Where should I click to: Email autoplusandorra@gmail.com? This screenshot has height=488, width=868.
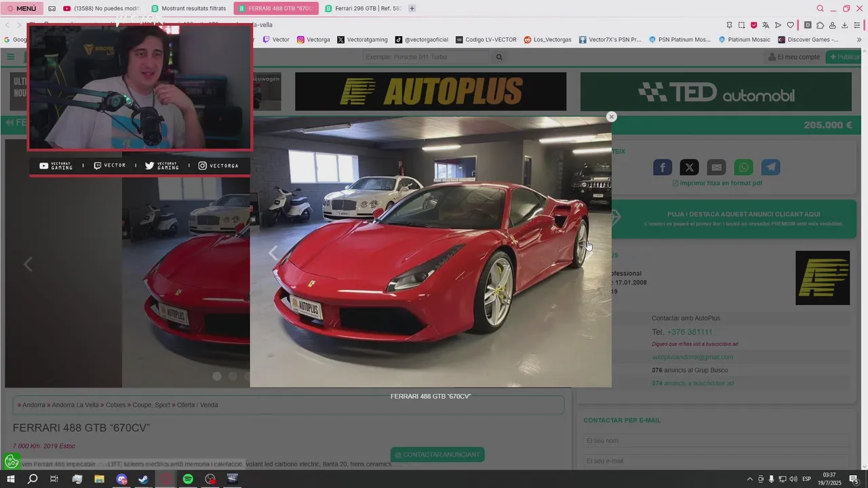692,357
